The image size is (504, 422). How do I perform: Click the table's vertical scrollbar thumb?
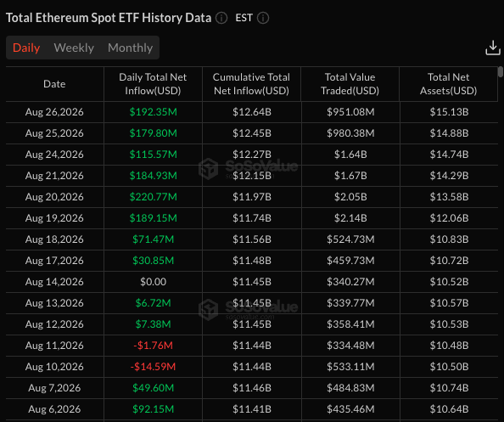coord(500,71)
